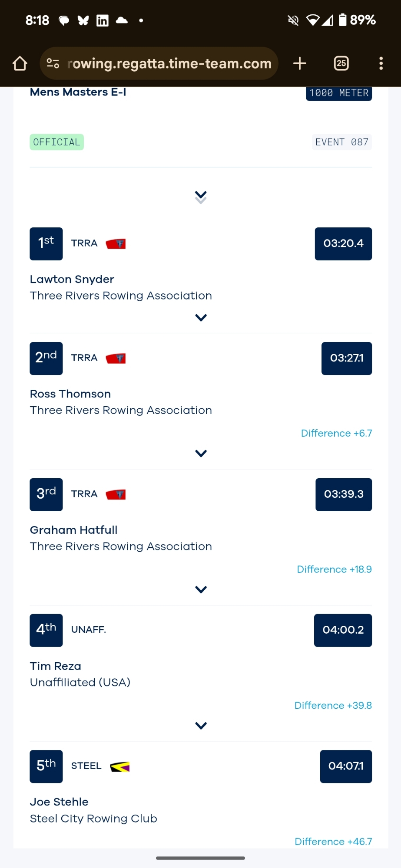The width and height of the screenshot is (401, 868).
Task: Select the Joe Stehle entry name
Action: [59, 802]
